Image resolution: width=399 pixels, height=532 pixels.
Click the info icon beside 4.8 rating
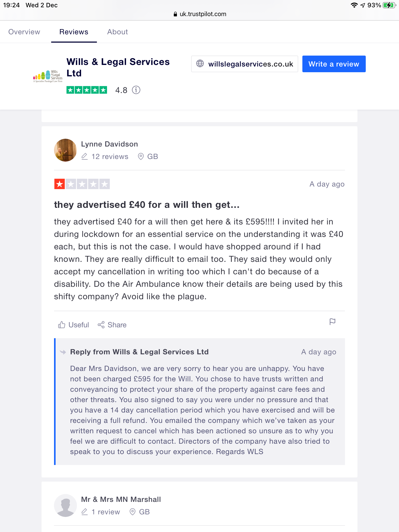click(x=136, y=90)
